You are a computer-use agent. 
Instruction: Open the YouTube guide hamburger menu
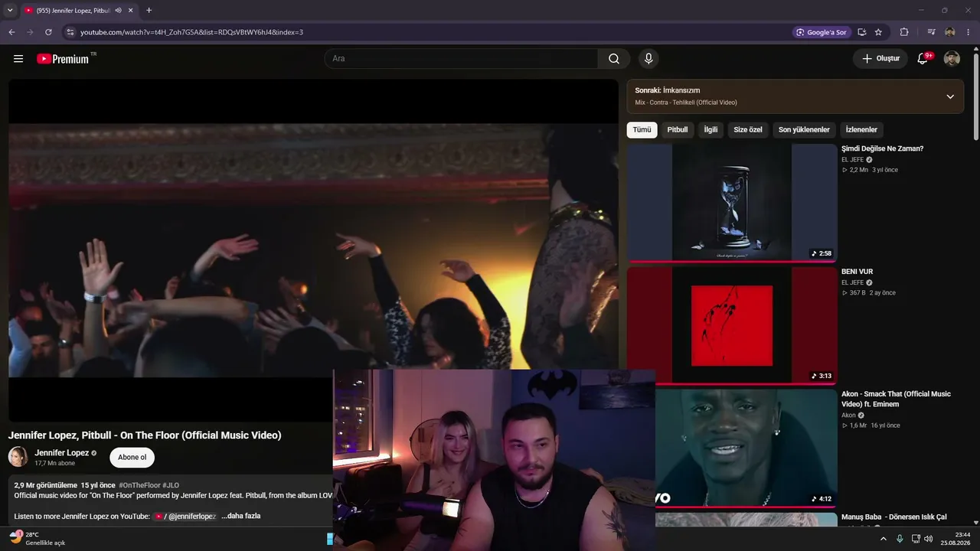pyautogui.click(x=18, y=59)
